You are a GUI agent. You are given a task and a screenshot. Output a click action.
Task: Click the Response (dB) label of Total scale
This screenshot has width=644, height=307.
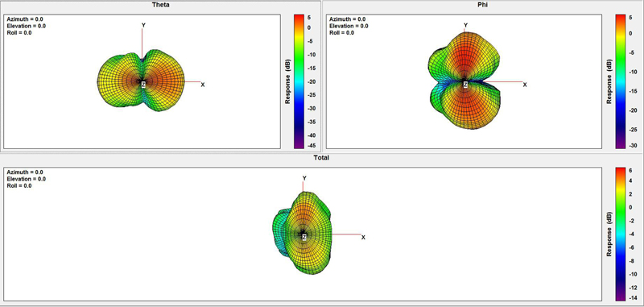(x=609, y=234)
